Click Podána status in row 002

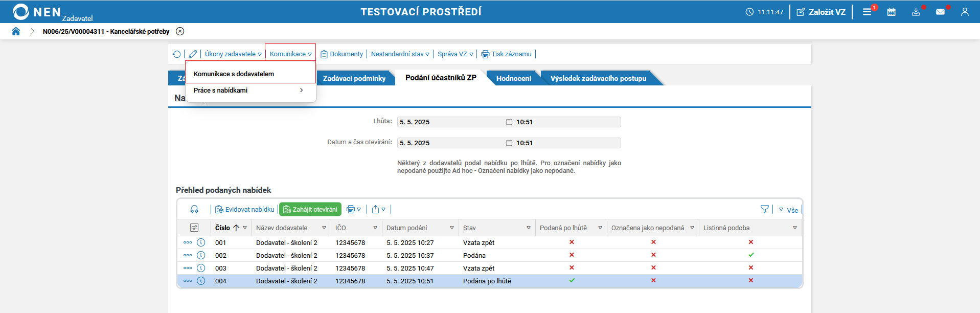[x=474, y=255]
